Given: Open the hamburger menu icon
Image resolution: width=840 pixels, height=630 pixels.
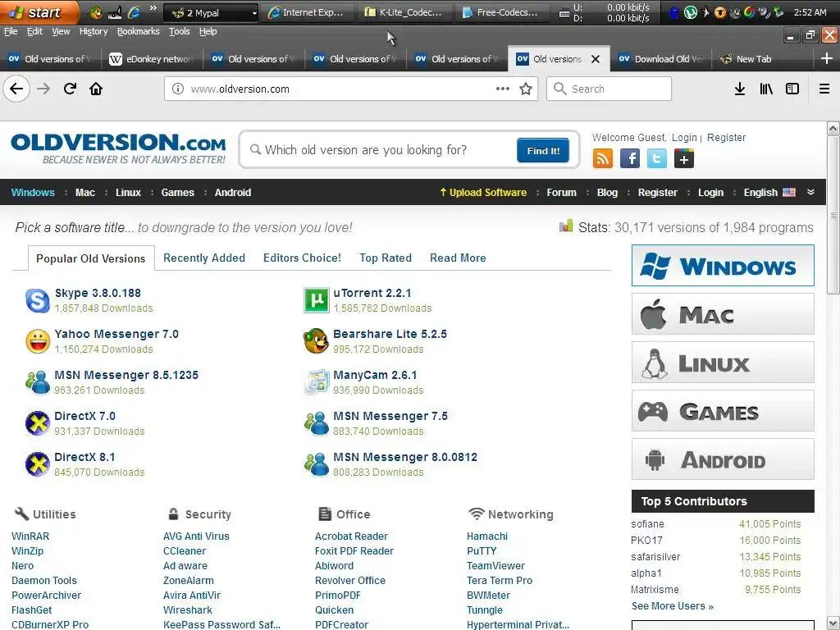Looking at the screenshot, I should (824, 89).
